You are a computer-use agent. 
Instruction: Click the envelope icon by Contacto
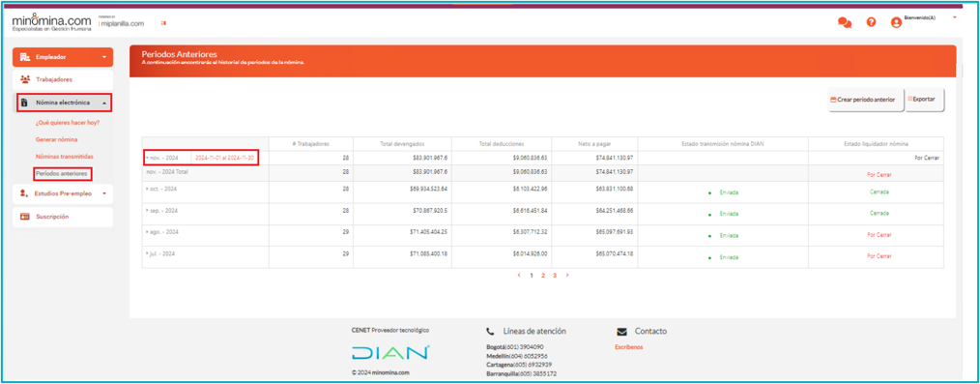click(621, 332)
